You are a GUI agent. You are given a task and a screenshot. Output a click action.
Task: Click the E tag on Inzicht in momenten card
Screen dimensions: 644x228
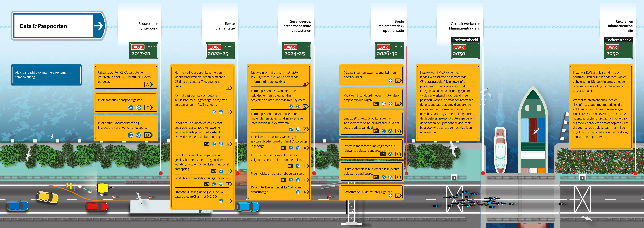click(398, 154)
